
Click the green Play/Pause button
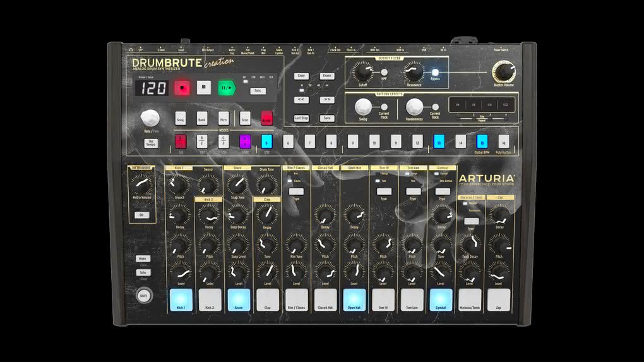[x=227, y=88]
